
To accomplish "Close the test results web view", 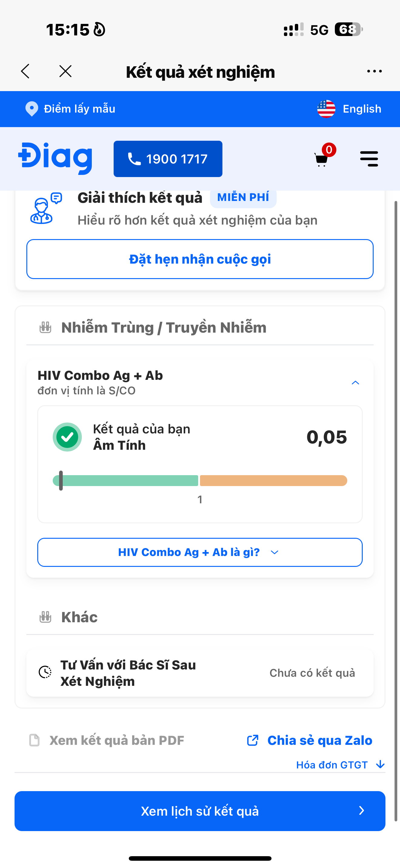I will pos(65,71).
